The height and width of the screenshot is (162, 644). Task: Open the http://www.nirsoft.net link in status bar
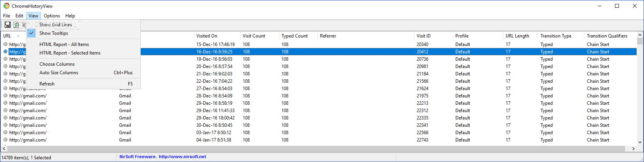coord(182,157)
